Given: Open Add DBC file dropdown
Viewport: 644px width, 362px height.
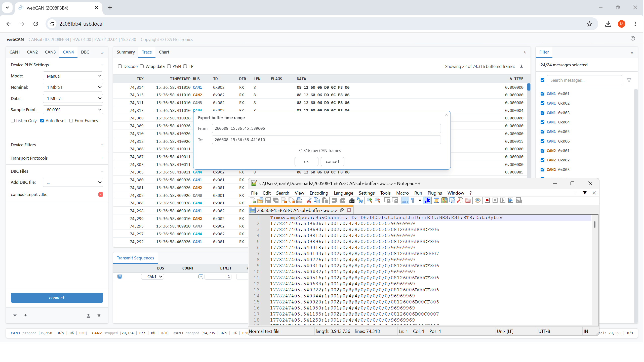Looking at the screenshot, I should [x=73, y=182].
